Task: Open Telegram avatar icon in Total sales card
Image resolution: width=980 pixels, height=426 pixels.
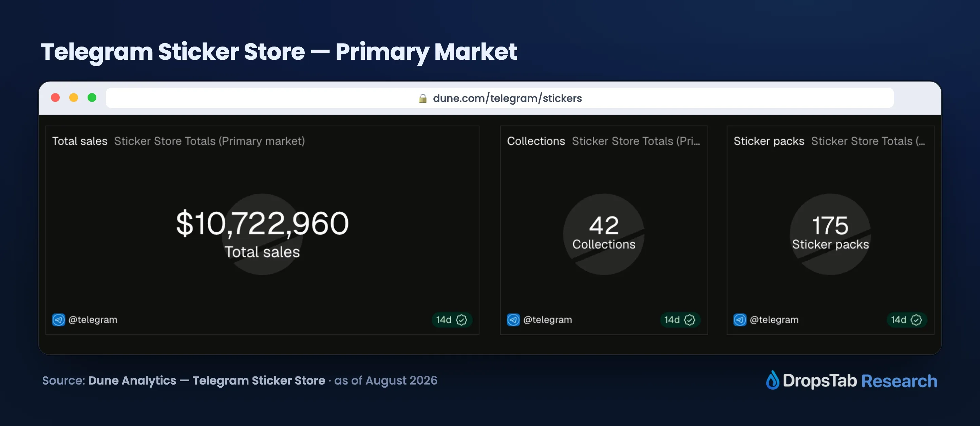Action: pyautogui.click(x=59, y=320)
